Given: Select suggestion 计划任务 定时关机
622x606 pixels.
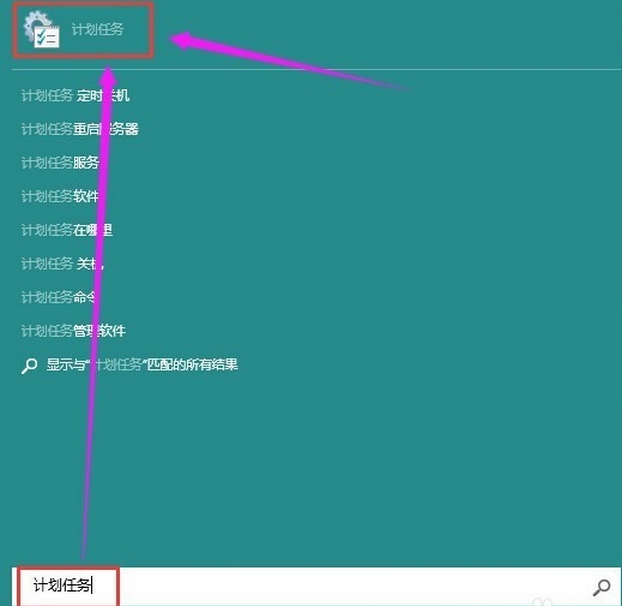Looking at the screenshot, I should coord(75,96).
